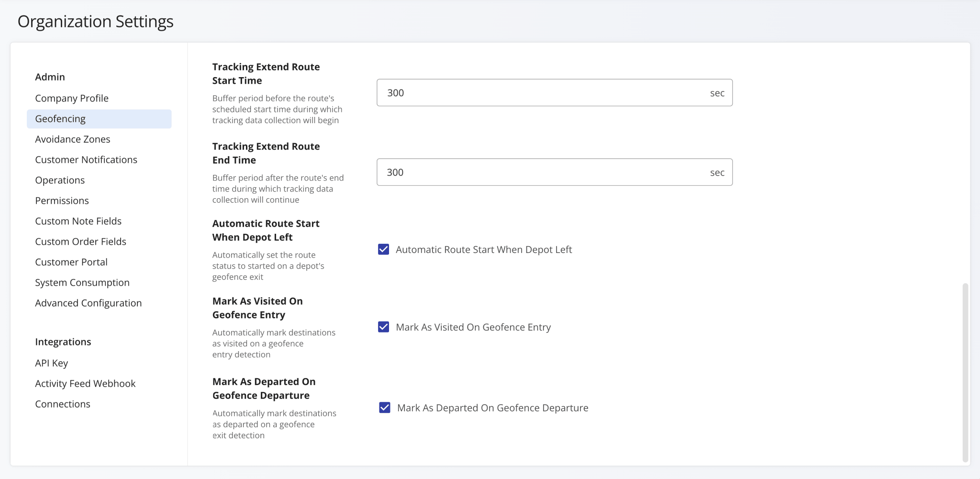This screenshot has width=980, height=479.
Task: View the Connections page
Action: 62,404
